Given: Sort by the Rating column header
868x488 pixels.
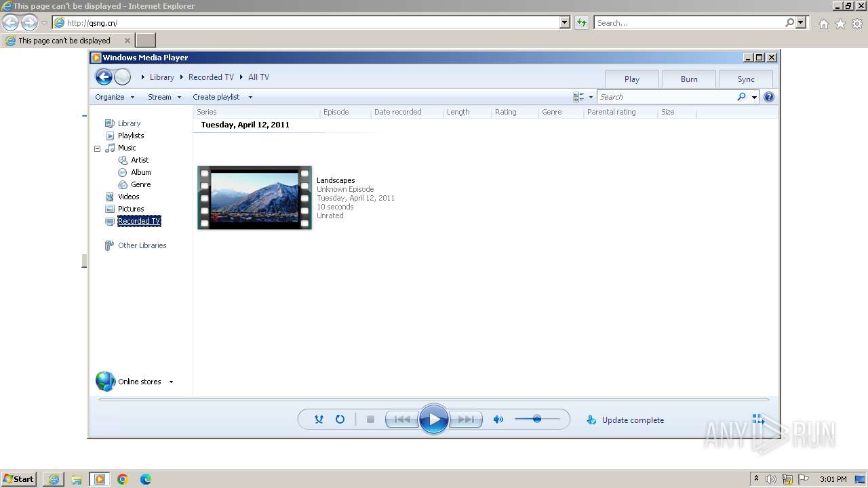Looking at the screenshot, I should (515, 112).
